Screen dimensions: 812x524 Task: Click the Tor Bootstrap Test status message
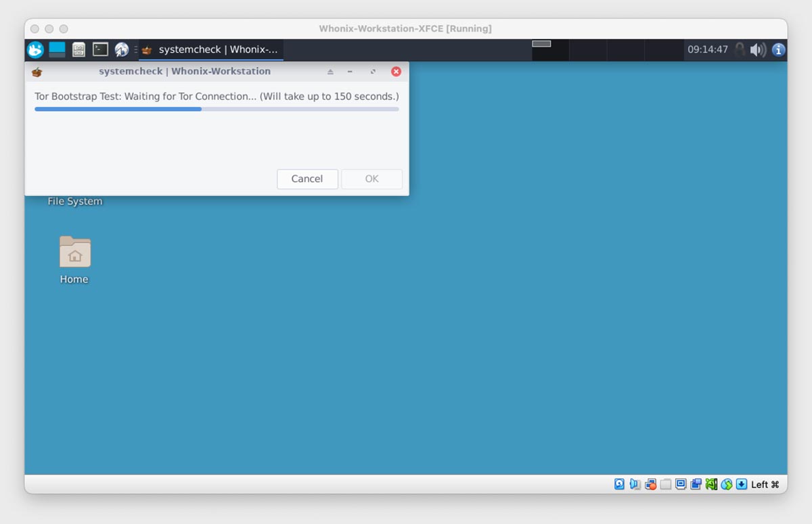coord(217,96)
